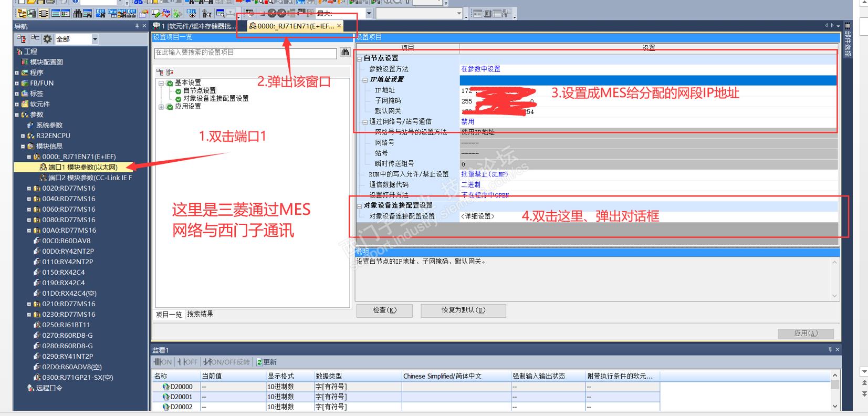Click the navigation tree icon in the top toolbar
This screenshot has width=868, height=416.
tap(22, 14)
